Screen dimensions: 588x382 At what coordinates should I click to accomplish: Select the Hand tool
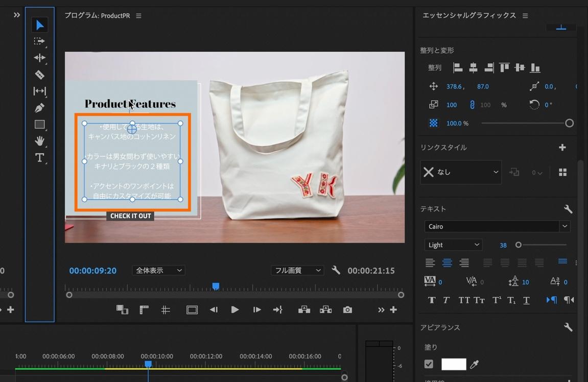39,141
